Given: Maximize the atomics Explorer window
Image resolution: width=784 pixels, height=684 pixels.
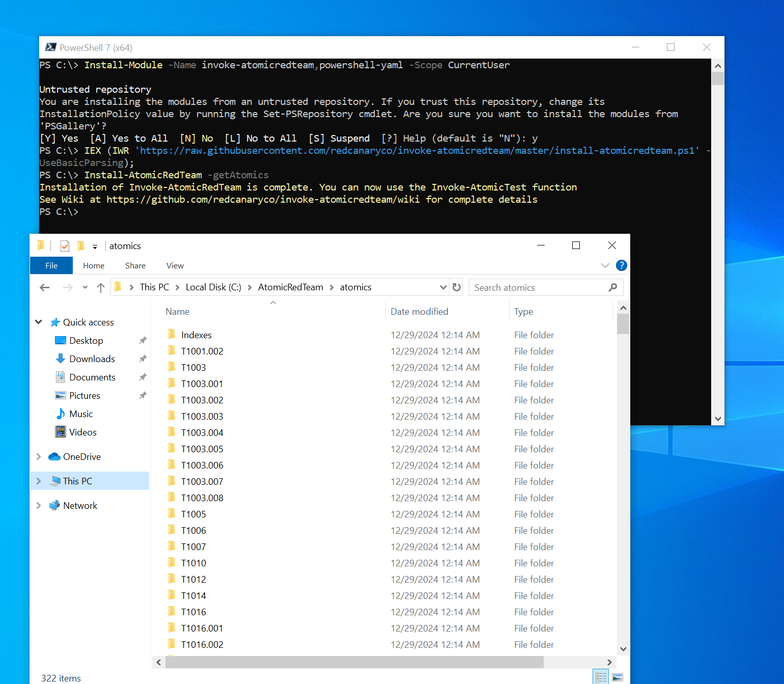Looking at the screenshot, I should [576, 245].
